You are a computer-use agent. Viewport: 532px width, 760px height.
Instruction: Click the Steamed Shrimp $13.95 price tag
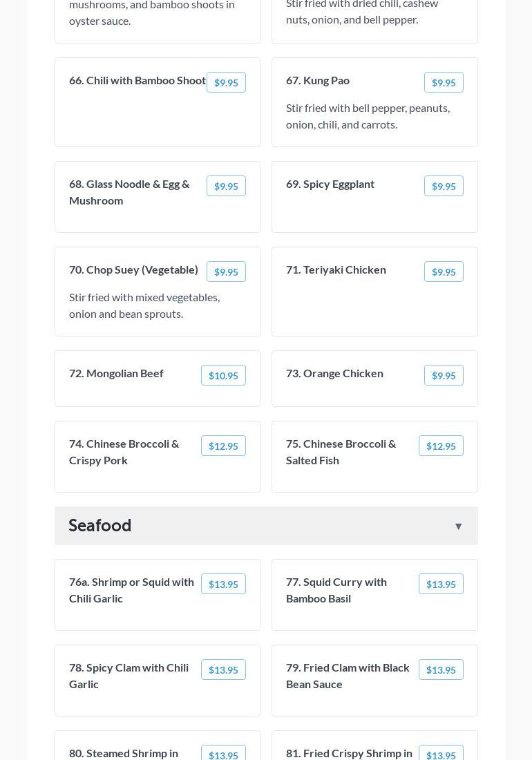(223, 754)
